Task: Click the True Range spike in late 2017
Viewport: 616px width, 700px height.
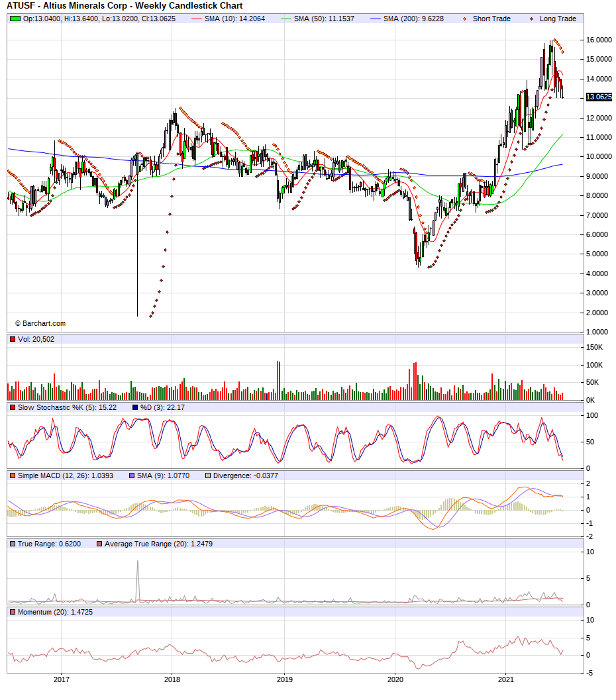Action: pos(138,580)
